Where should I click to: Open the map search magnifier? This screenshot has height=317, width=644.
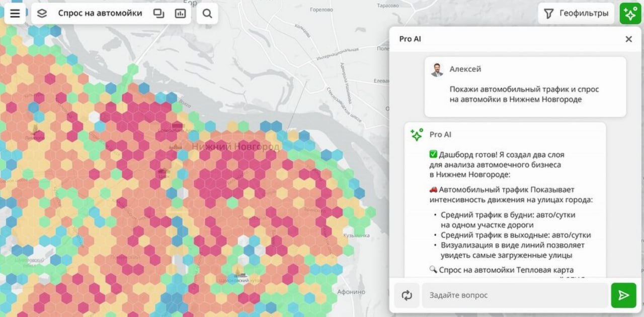coord(207,14)
